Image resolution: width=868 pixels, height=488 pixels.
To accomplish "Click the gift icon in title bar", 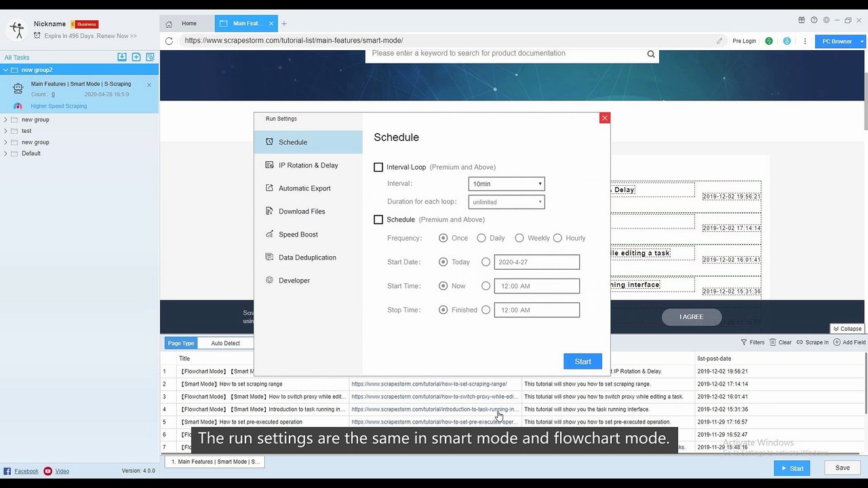I will [802, 20].
